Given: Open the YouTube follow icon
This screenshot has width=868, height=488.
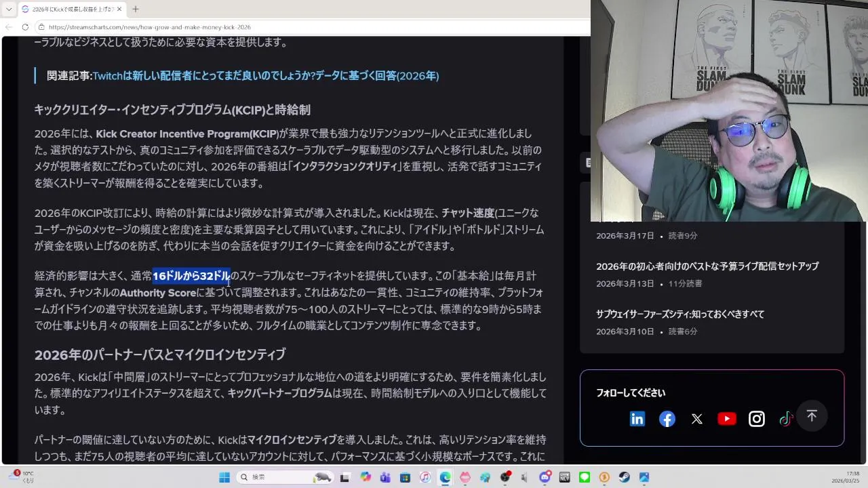Looking at the screenshot, I should [727, 419].
